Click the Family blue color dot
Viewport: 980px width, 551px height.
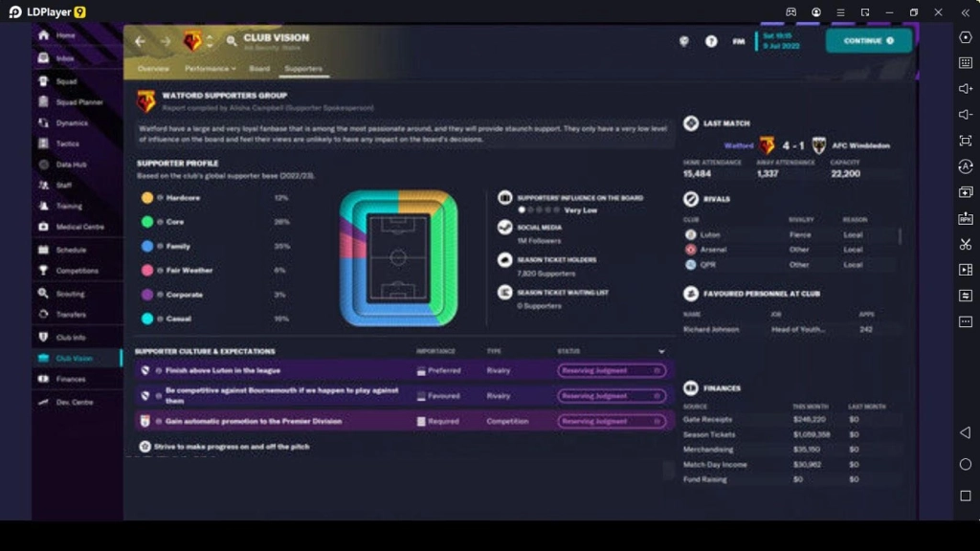point(146,246)
